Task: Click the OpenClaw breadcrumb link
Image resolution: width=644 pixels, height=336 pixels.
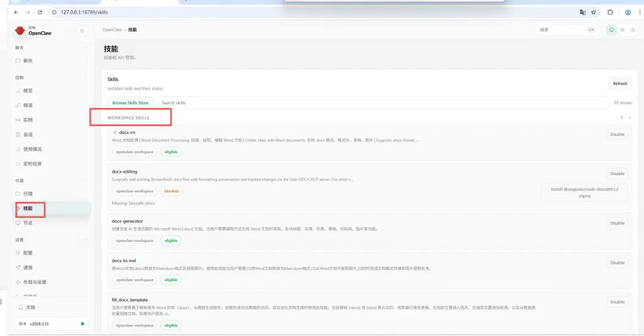Action: [x=112, y=30]
